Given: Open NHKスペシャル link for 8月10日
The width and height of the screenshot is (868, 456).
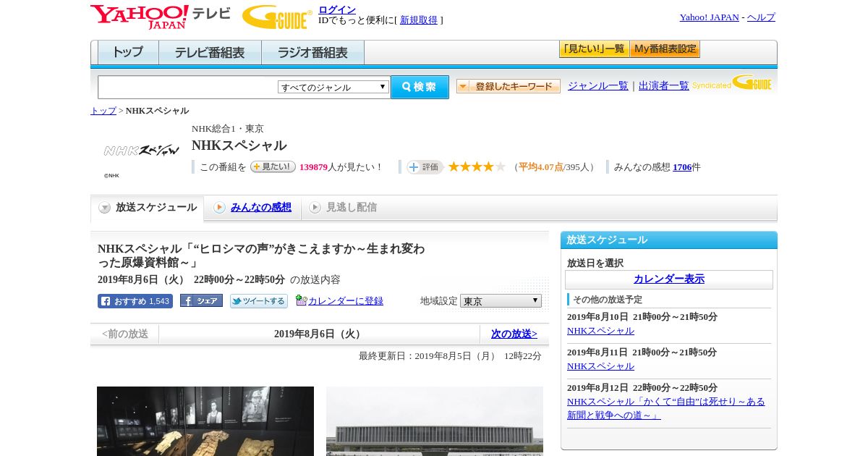Looking at the screenshot, I should [x=600, y=331].
